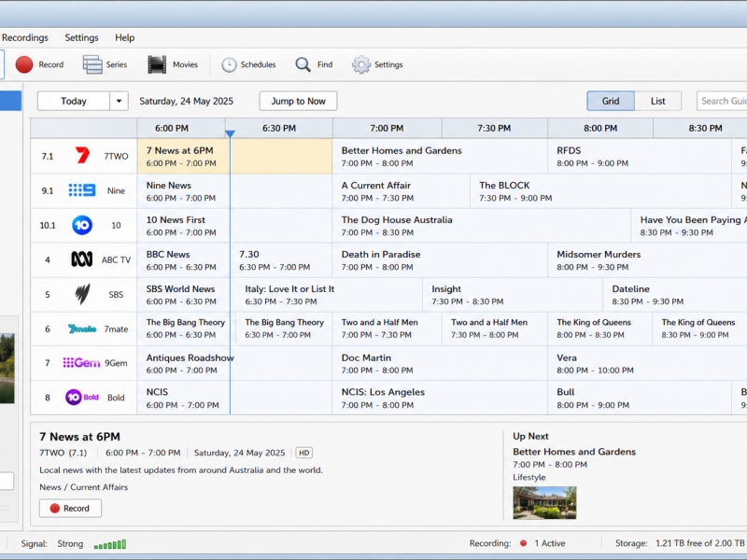The height and width of the screenshot is (560, 747).
Task: Open the Today date dropdown arrow
Action: 120,101
